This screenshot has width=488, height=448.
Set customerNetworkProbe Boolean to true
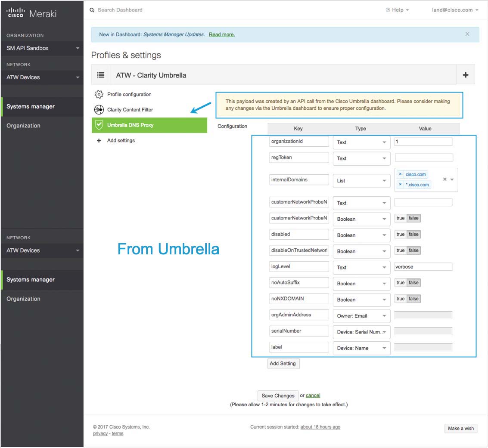401,218
